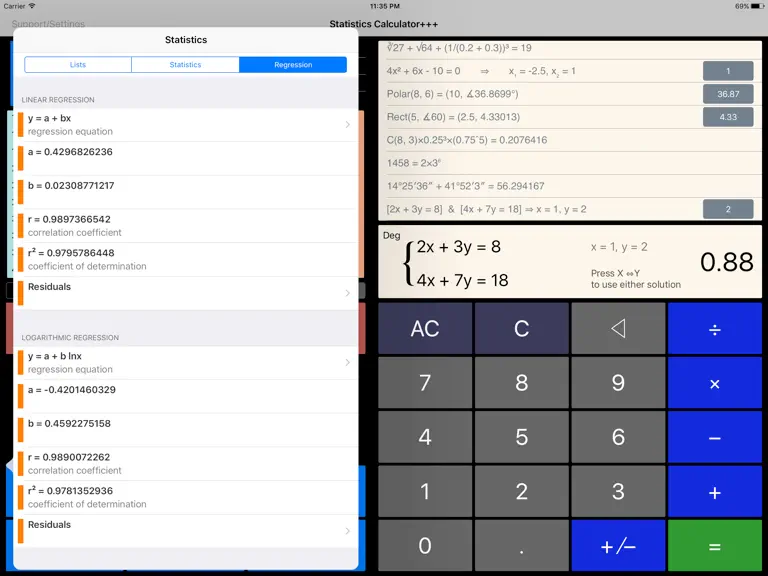Image resolution: width=768 pixels, height=576 pixels.
Task: Select the Regression tab
Action: coord(293,65)
